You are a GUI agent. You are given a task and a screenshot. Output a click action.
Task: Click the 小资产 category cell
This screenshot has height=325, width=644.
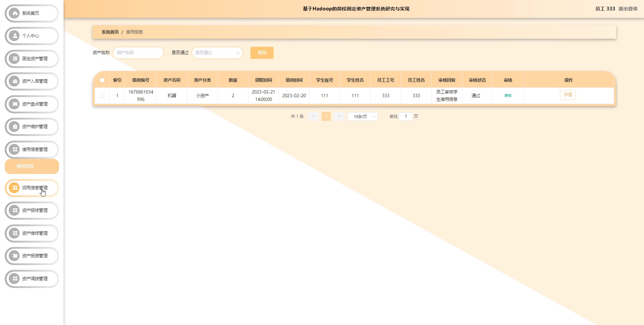tap(202, 96)
